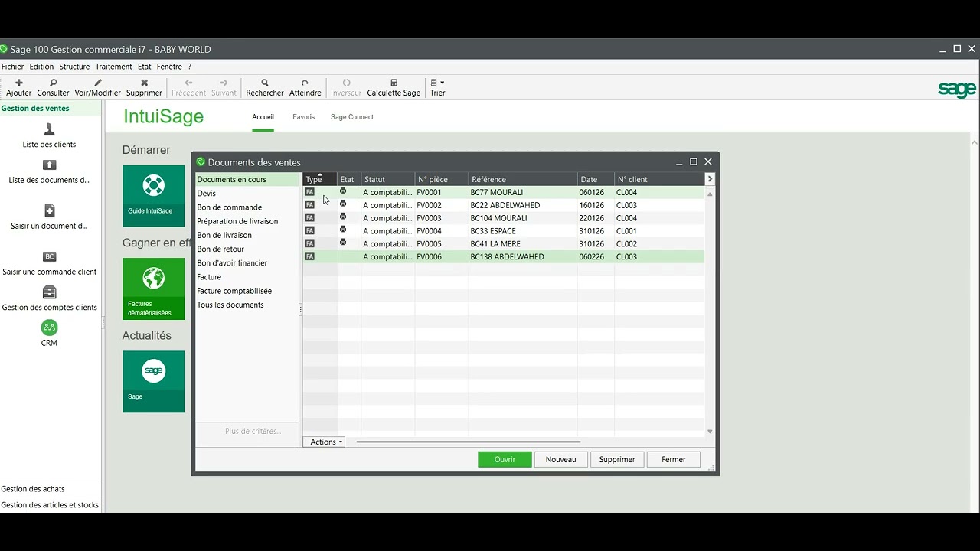Open Gestion des articles et stocks section
The height and width of the screenshot is (551, 980).
tap(51, 505)
